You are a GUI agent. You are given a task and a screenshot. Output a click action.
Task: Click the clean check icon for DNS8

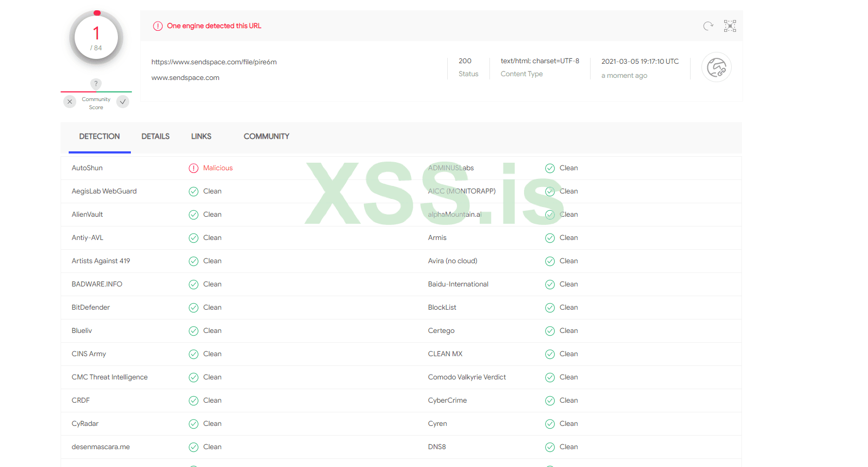point(550,447)
